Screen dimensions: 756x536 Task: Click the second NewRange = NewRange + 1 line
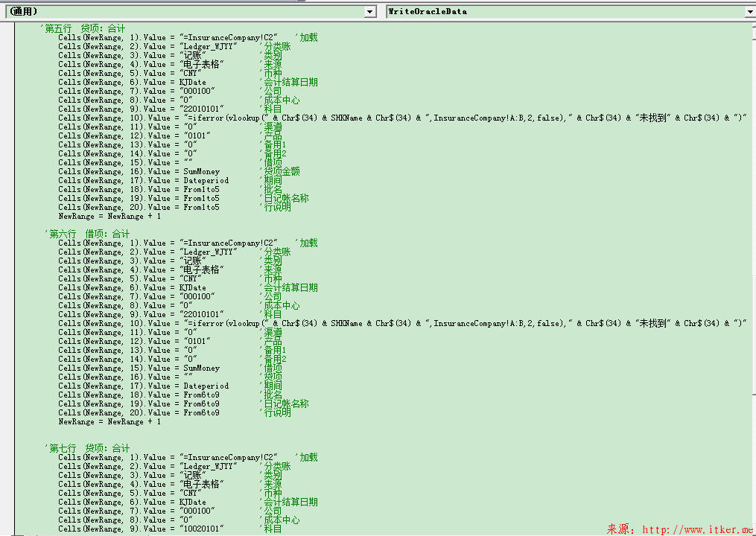coord(109,422)
